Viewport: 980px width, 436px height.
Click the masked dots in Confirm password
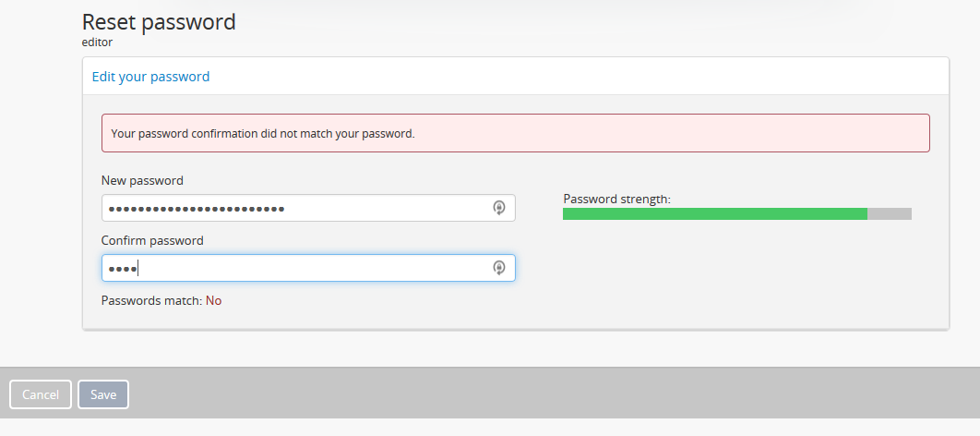[121, 269]
